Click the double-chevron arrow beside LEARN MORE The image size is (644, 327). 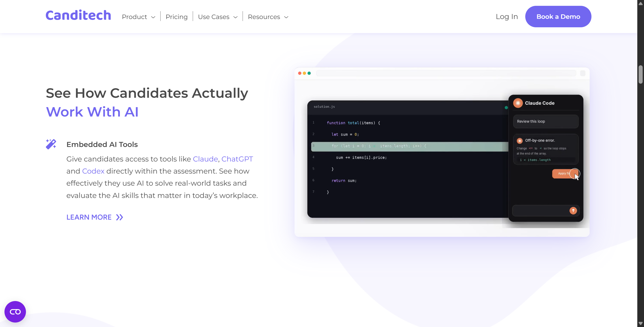click(119, 217)
